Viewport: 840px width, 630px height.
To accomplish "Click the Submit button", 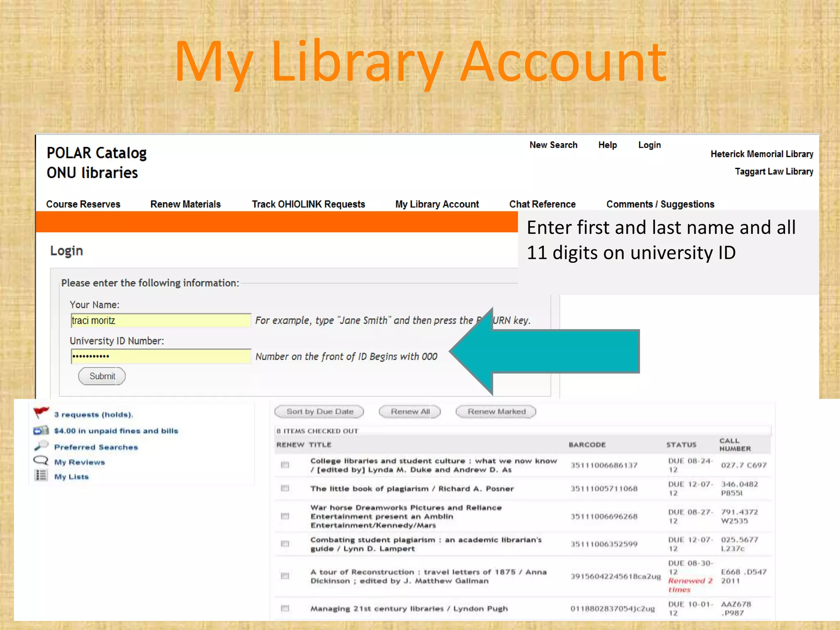I will point(102,376).
